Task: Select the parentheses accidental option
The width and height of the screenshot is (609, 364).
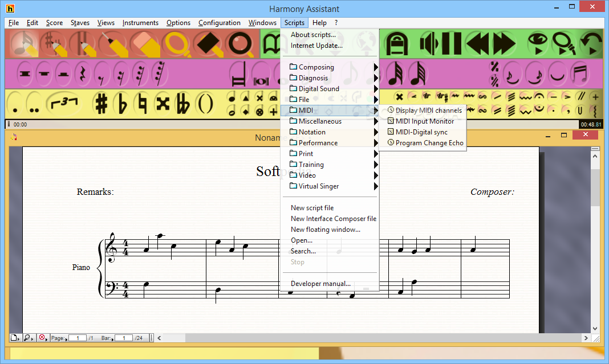Action: (205, 104)
